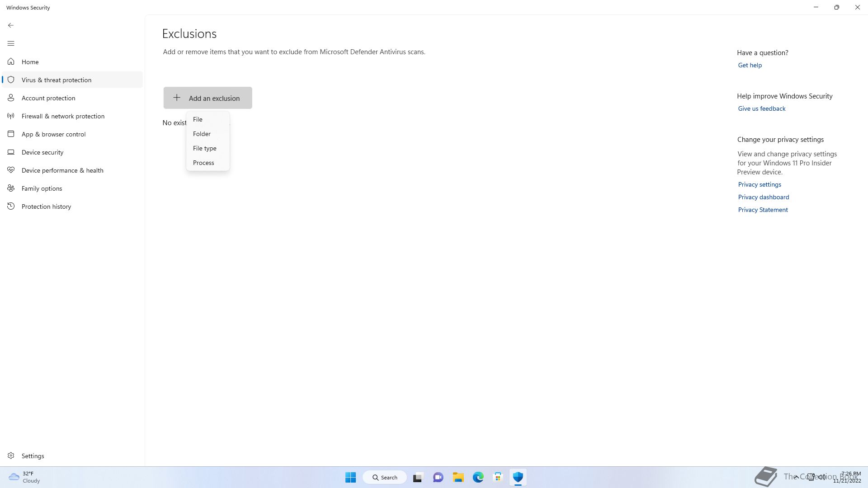
Task: Open Privacy dashboard link
Action: coord(763,197)
